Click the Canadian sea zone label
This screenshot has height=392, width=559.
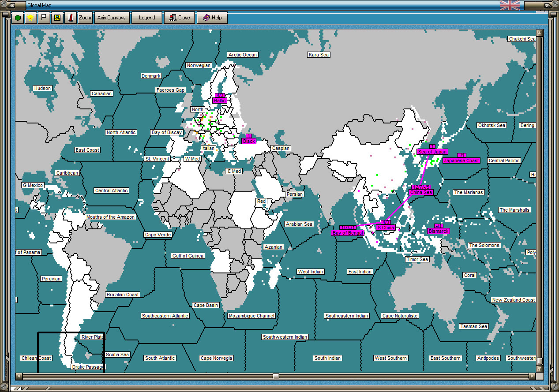(101, 93)
